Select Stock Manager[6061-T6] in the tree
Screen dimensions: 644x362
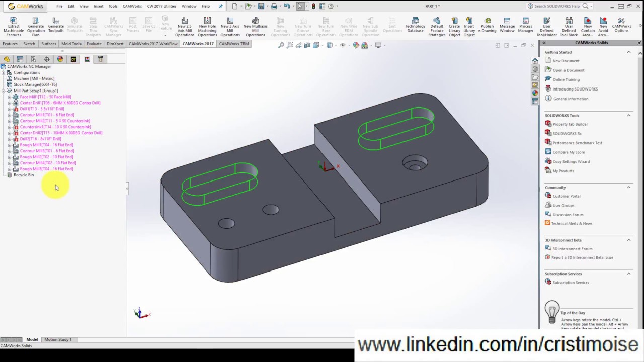pyautogui.click(x=35, y=85)
